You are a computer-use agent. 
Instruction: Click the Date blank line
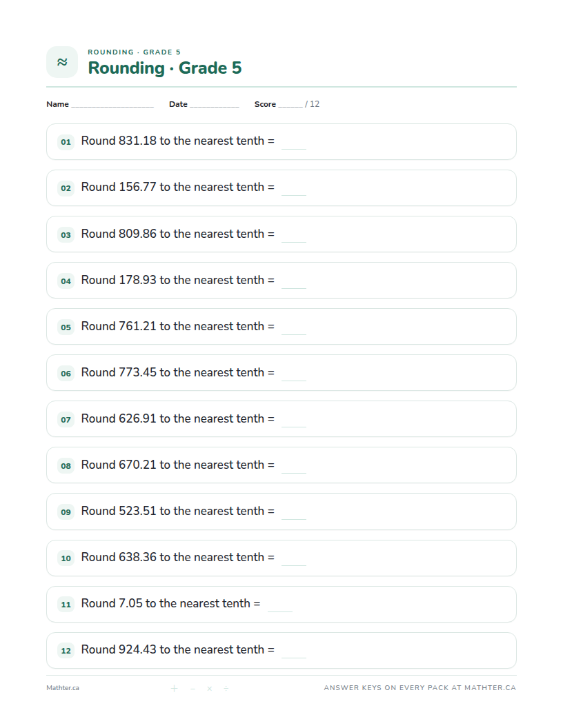click(214, 106)
